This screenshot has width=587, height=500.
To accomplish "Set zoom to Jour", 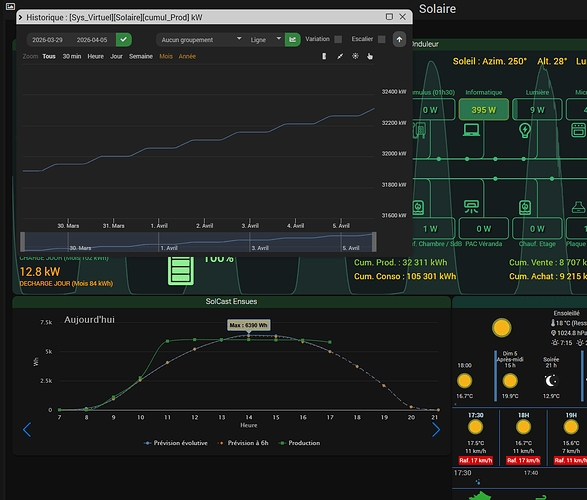I will (x=116, y=57).
